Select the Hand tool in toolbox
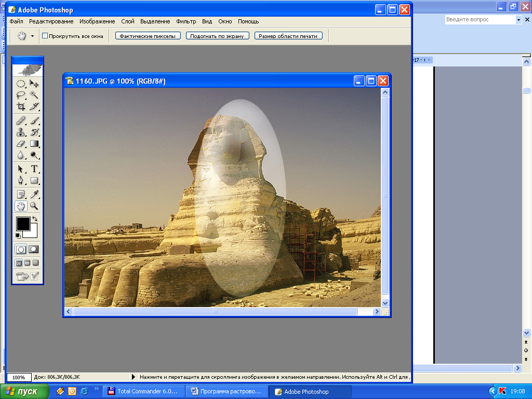Screen dimensions: 532x399 (21, 206)
